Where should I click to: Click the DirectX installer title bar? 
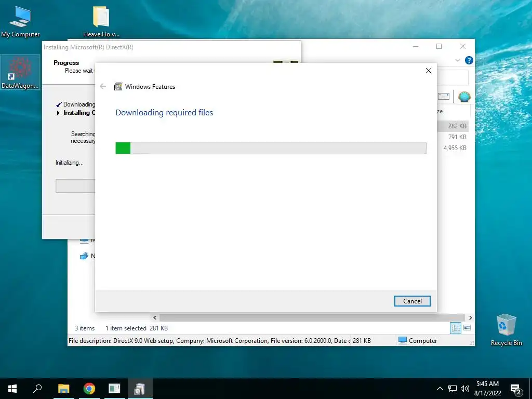click(x=171, y=47)
